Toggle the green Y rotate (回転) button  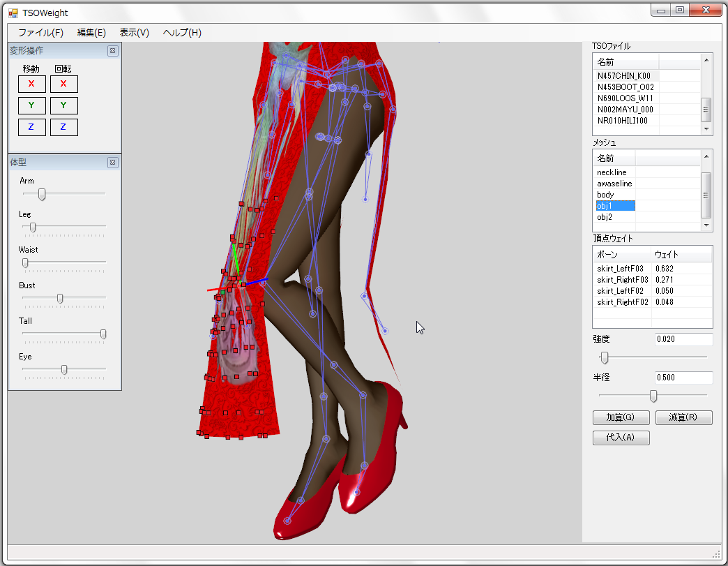coord(63,105)
